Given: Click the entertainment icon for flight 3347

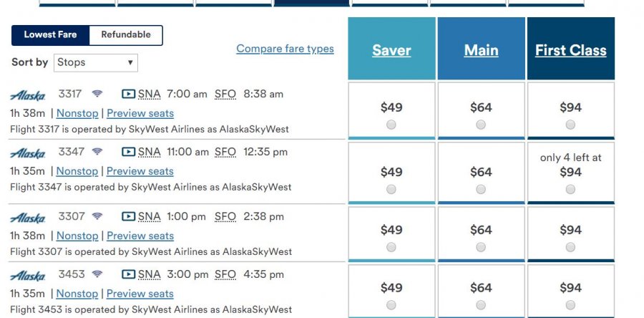Looking at the screenshot, I should pos(128,152).
